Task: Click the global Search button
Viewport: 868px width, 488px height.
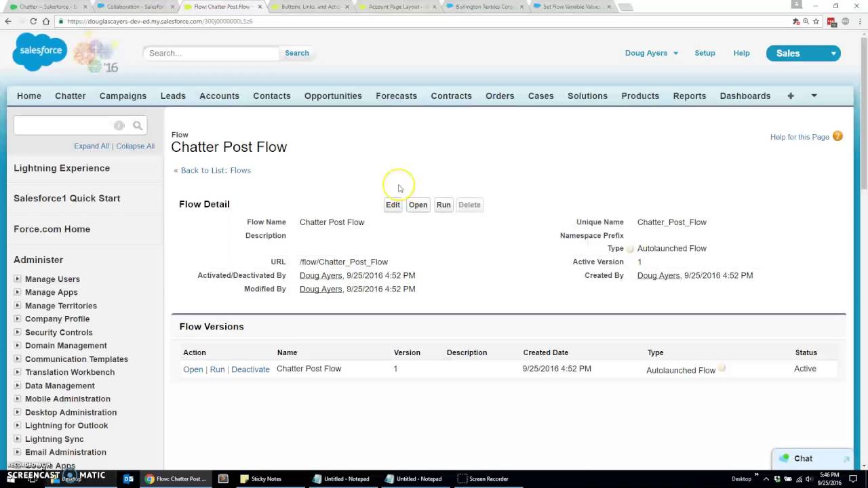Action: click(297, 53)
